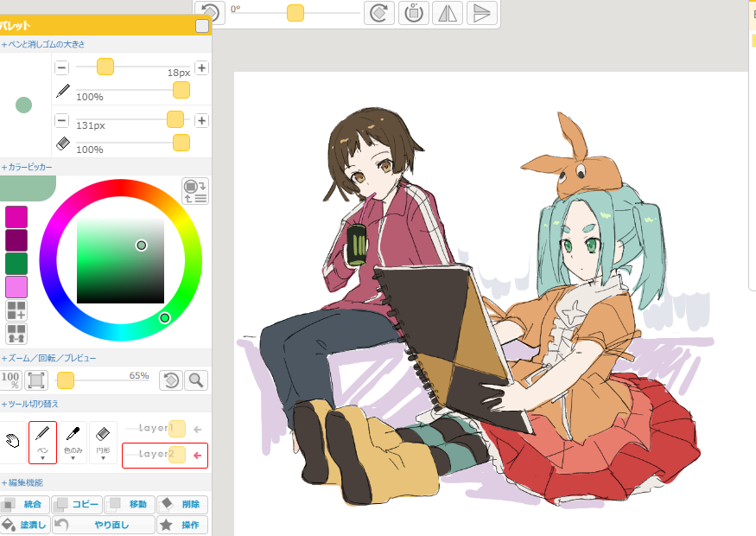
Task: Click the saturation square picker handle
Action: pyautogui.click(x=142, y=246)
